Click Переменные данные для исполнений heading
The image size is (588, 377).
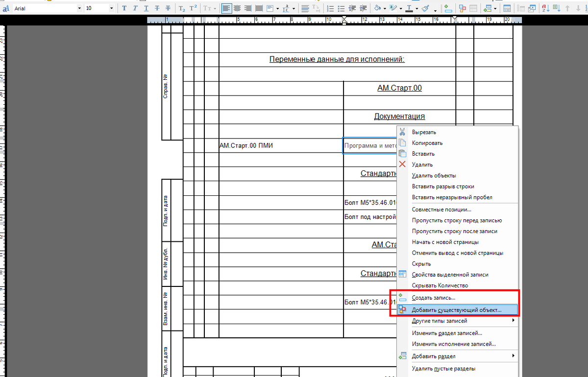coord(337,59)
